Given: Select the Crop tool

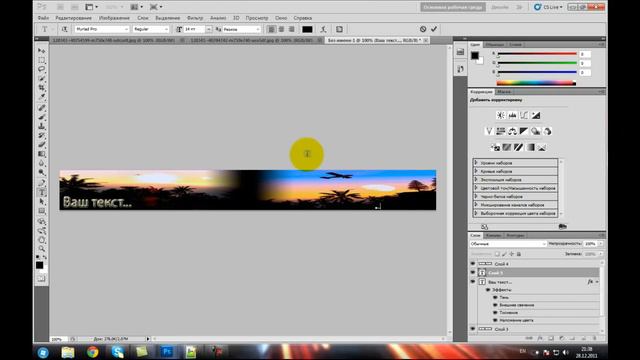Looking at the screenshot, I should tap(42, 88).
